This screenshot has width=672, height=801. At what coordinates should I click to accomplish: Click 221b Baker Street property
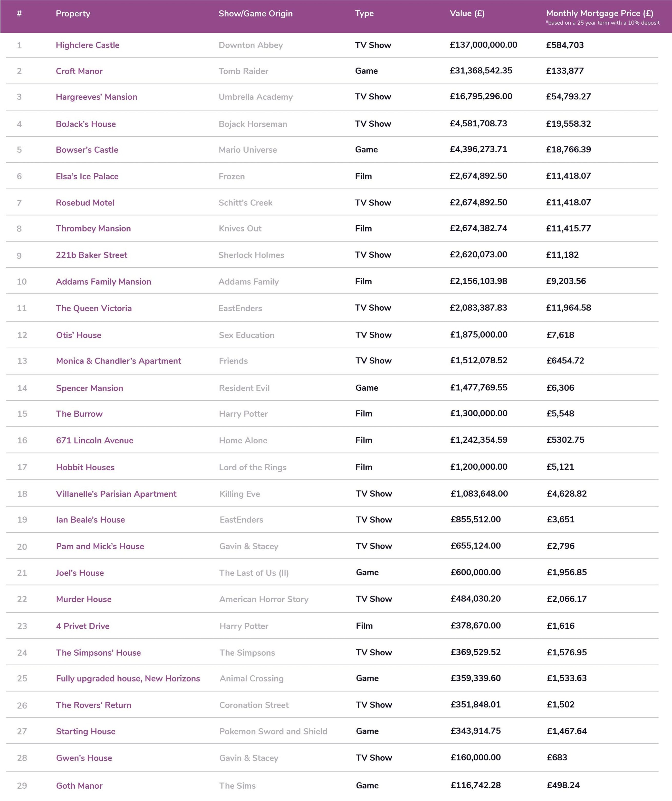tap(91, 255)
